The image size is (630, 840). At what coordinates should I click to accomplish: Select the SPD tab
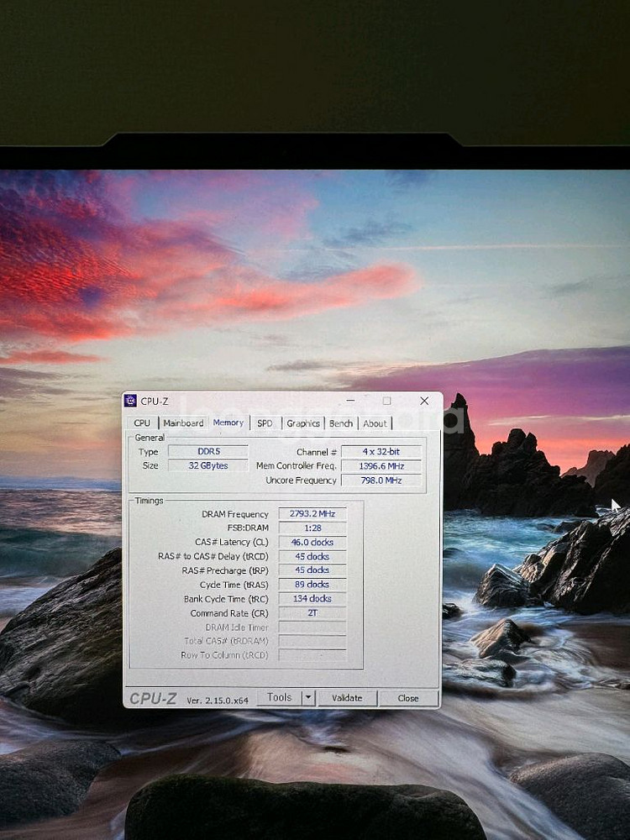[x=265, y=423]
